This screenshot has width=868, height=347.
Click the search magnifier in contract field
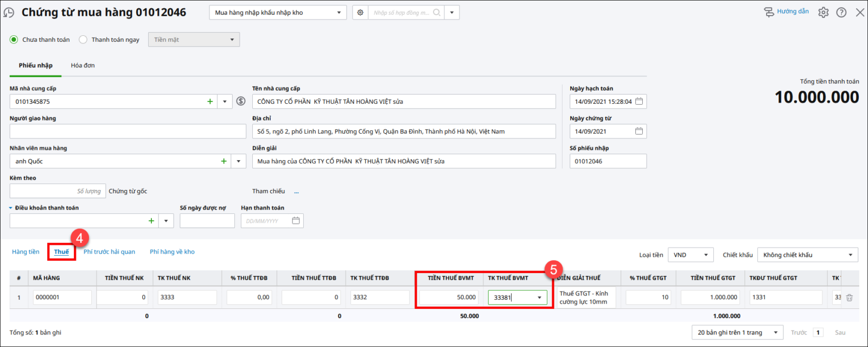[x=437, y=12]
